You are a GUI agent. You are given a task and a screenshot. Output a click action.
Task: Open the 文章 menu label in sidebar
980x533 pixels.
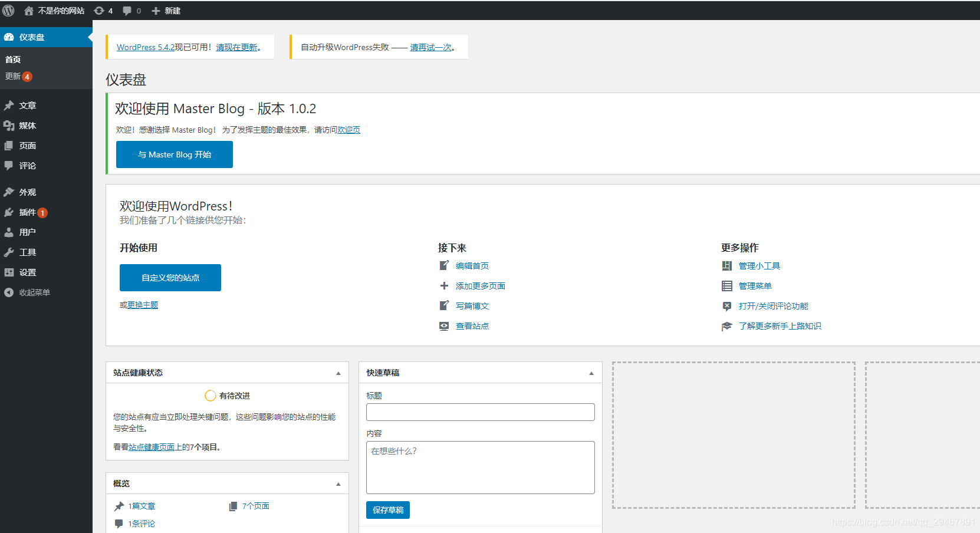click(28, 106)
